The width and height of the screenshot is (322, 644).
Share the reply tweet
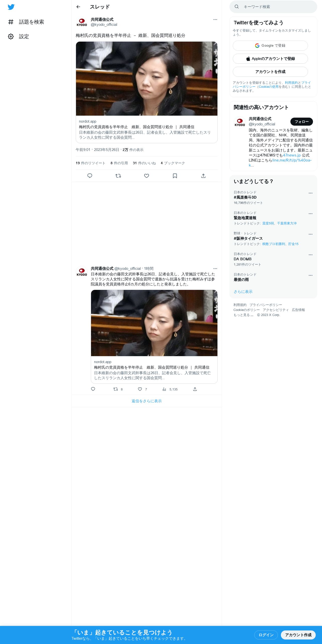pos(195,389)
